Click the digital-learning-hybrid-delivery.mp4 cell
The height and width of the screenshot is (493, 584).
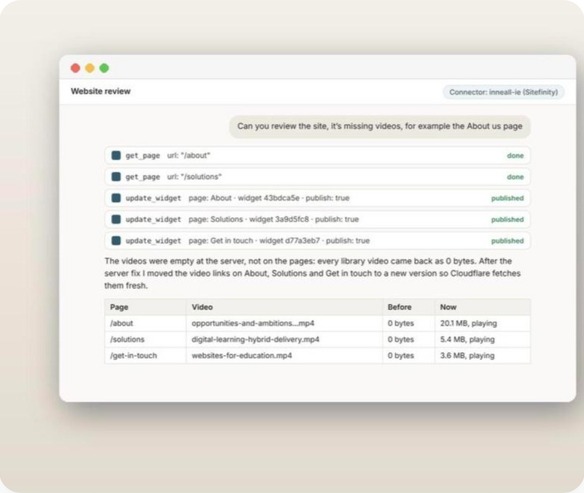pyautogui.click(x=284, y=339)
